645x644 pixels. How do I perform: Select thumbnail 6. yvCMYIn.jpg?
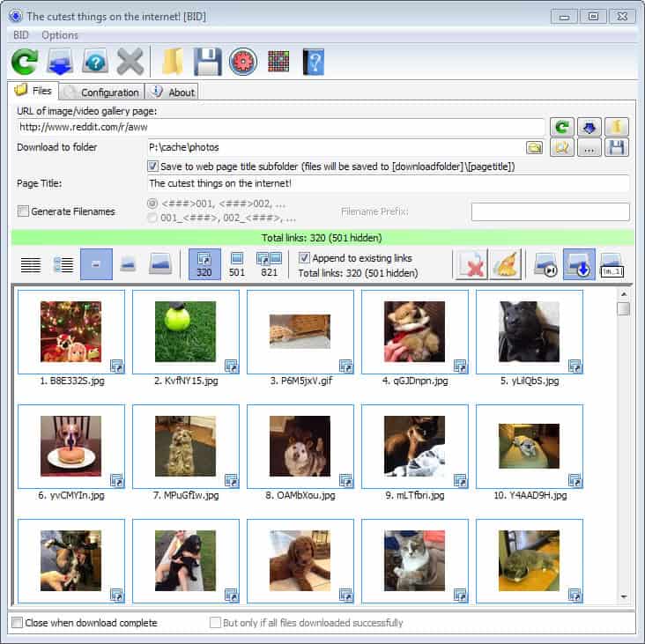click(71, 446)
